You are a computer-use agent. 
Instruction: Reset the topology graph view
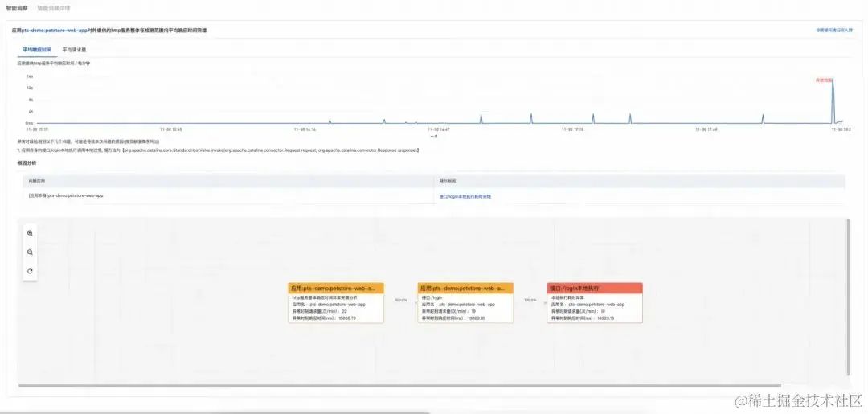tap(30, 271)
